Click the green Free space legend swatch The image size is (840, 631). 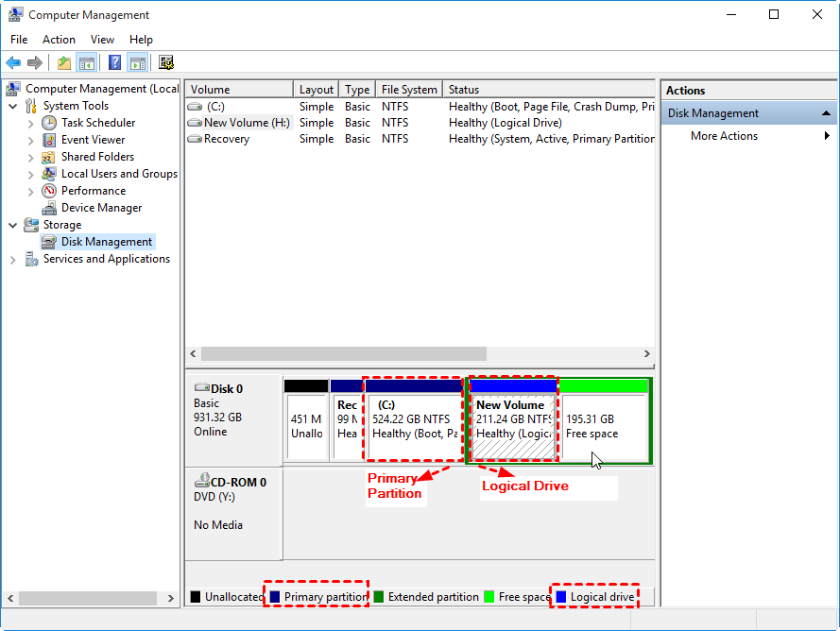click(x=489, y=596)
